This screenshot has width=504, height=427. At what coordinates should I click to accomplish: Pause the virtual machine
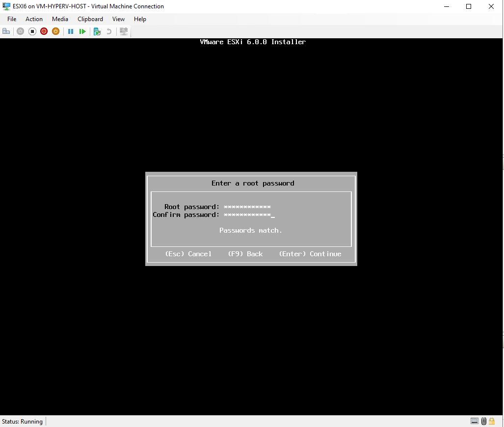pyautogui.click(x=71, y=31)
